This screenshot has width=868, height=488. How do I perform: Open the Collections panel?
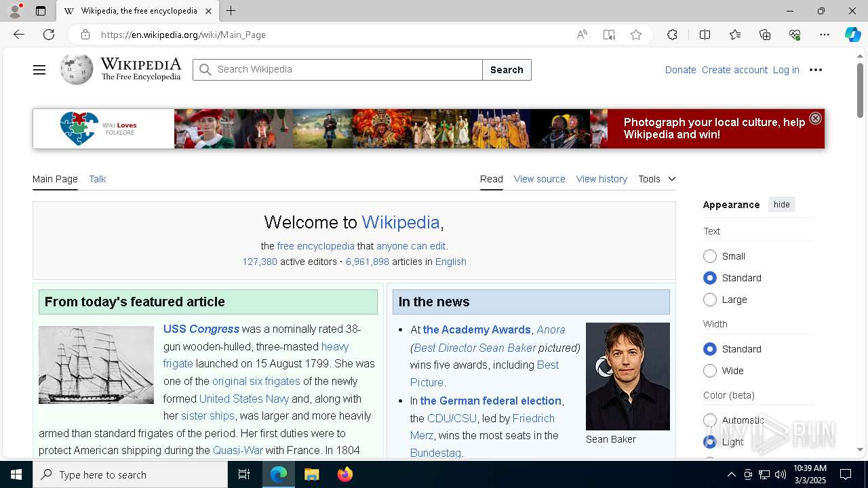coord(765,35)
